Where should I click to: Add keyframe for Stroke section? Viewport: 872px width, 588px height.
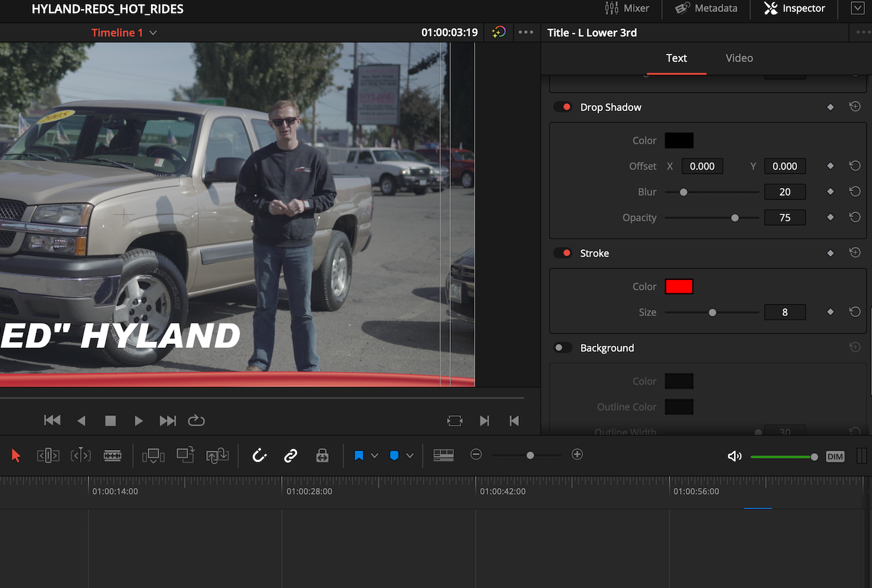pos(830,254)
